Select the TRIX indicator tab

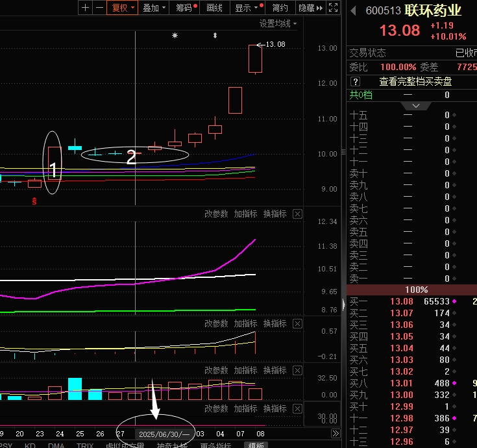85,445
